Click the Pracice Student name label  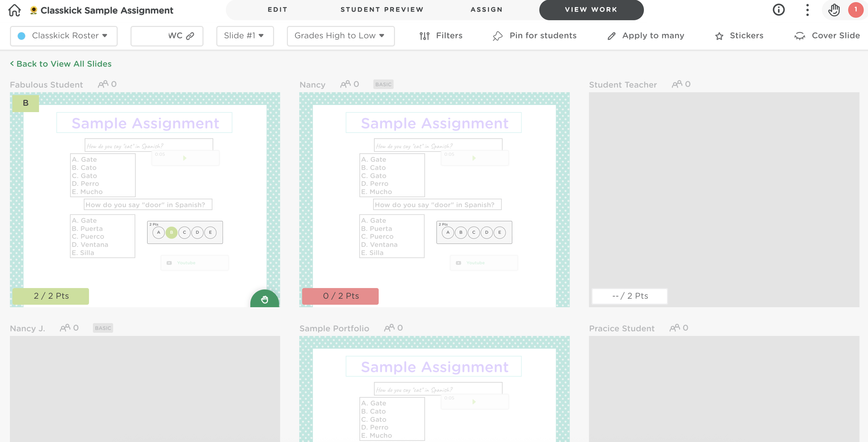622,328
